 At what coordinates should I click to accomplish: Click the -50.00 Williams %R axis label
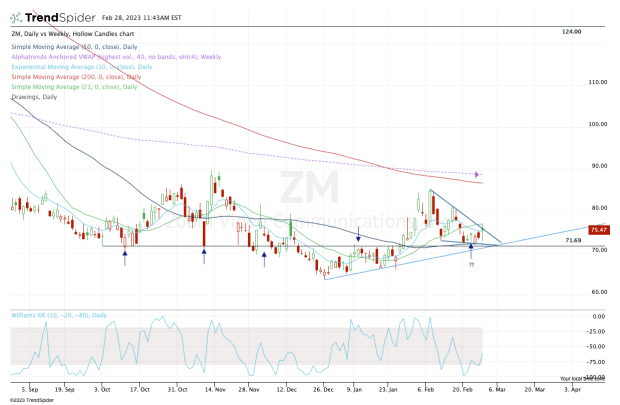[x=596, y=346]
